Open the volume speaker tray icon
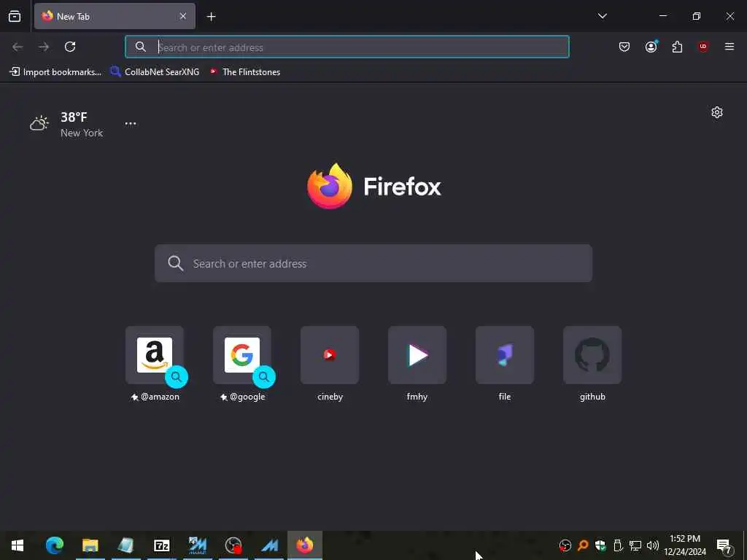This screenshot has width=747, height=560. tap(652, 545)
